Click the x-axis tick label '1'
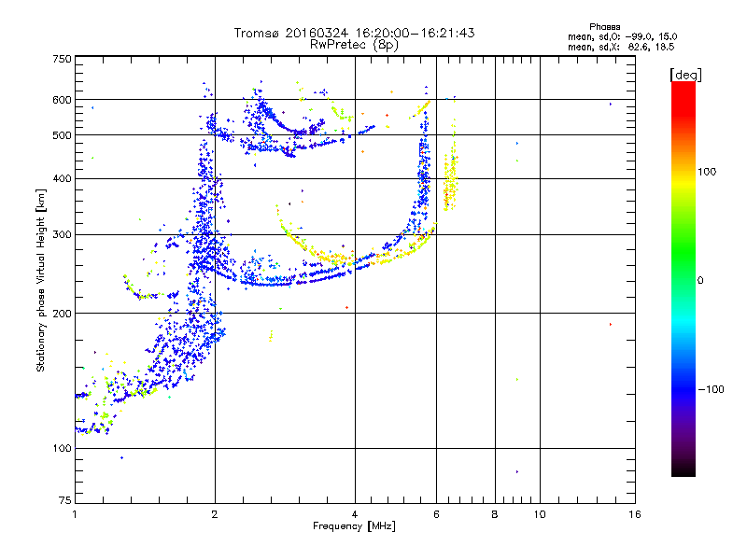The height and width of the screenshot is (560, 747). point(75,514)
